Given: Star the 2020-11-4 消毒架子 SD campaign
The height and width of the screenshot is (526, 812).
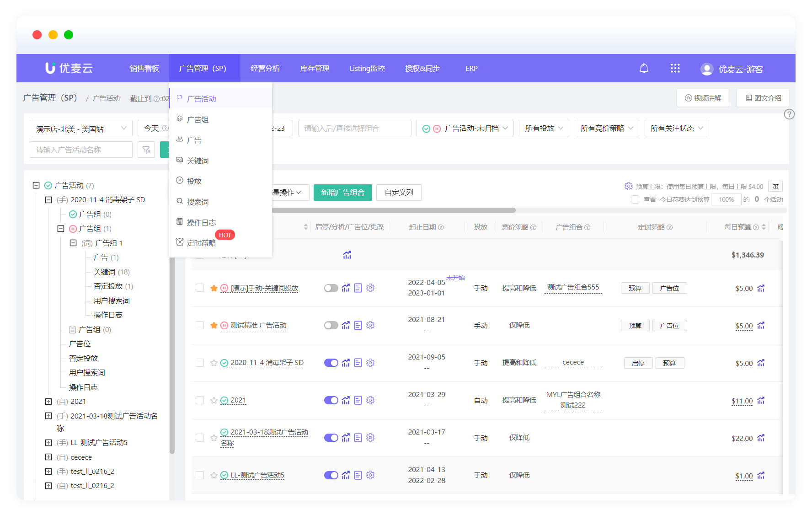Looking at the screenshot, I should pyautogui.click(x=214, y=363).
